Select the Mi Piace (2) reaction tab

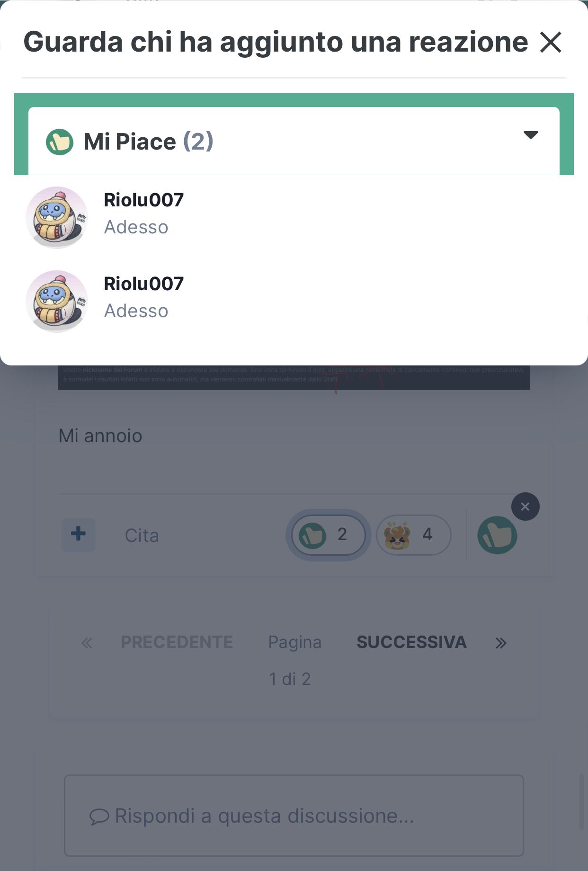pos(294,141)
